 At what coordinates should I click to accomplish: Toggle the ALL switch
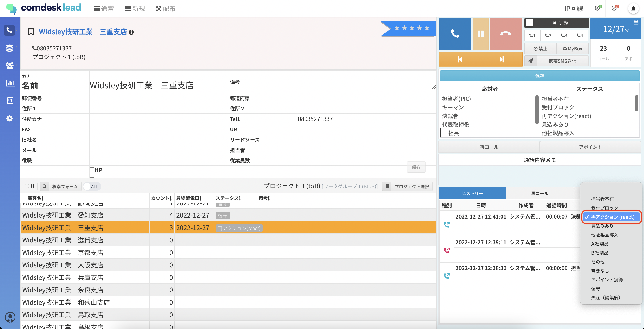pos(92,187)
